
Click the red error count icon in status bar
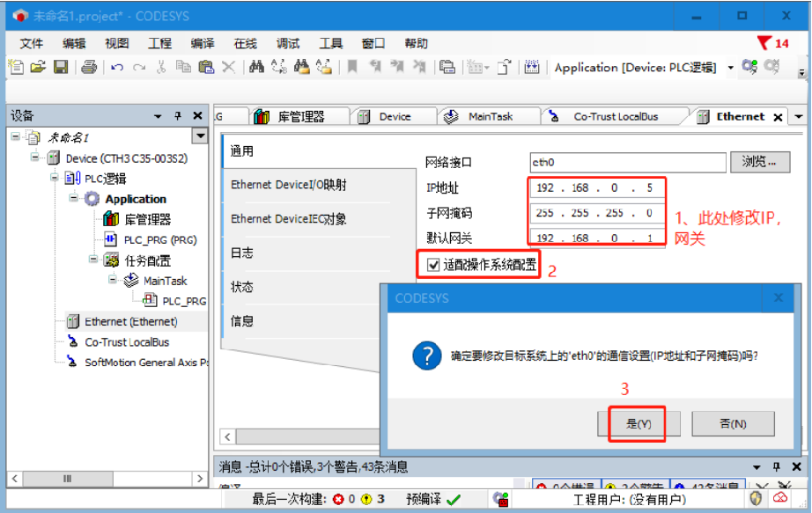click(x=339, y=499)
